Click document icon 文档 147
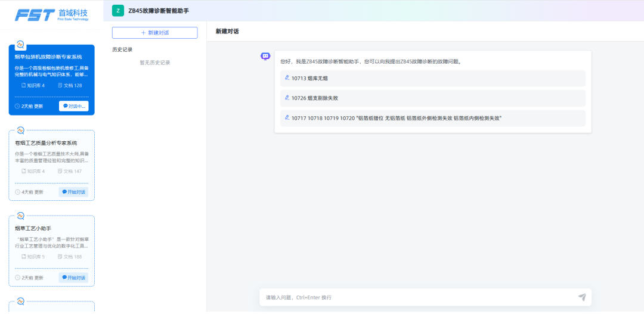This screenshot has width=644, height=314. tap(60, 171)
